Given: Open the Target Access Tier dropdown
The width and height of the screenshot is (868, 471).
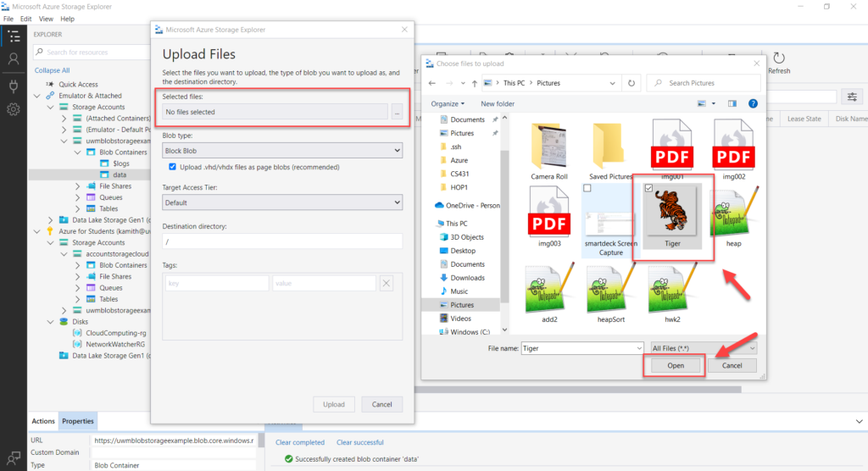Looking at the screenshot, I should (x=282, y=202).
